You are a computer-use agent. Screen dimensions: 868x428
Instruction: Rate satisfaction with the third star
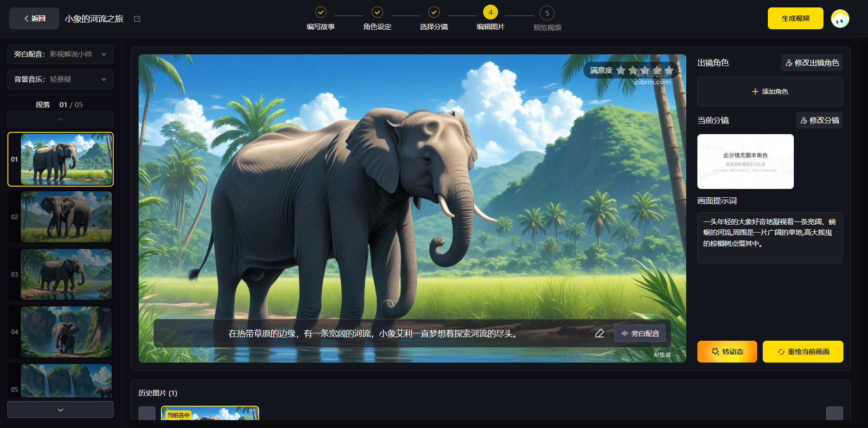(645, 70)
